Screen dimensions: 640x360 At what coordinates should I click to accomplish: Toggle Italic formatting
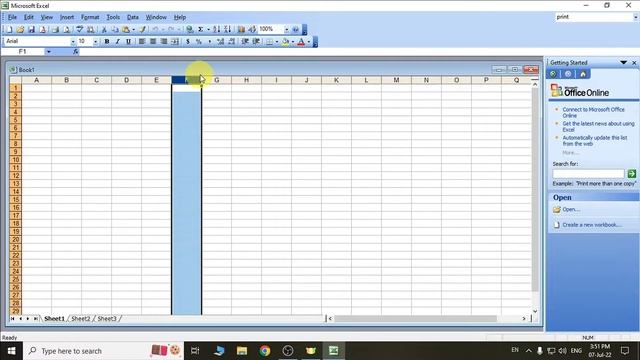[x=118, y=41]
